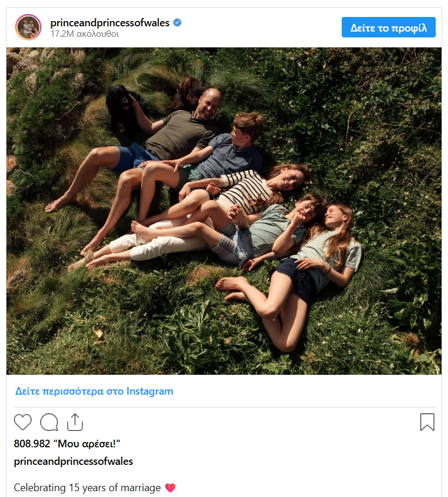Viewport: 448px width, 497px height.
Task: Save the post with the bookmark icon
Action: tap(427, 422)
